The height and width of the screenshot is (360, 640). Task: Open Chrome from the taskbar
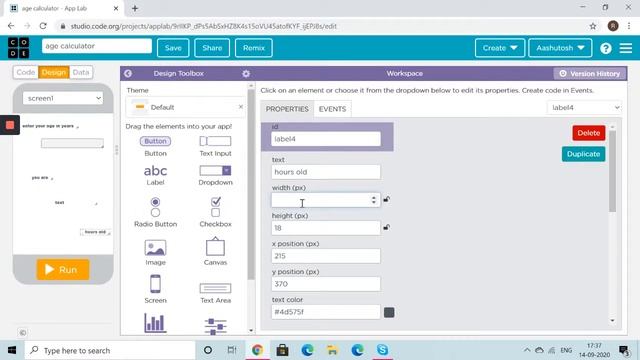tap(257, 350)
